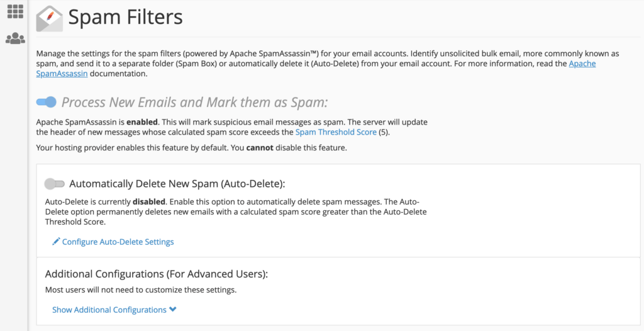The height and width of the screenshot is (331, 644).
Task: Enable the Automatically Delete New Spam switch
Action: [55, 184]
